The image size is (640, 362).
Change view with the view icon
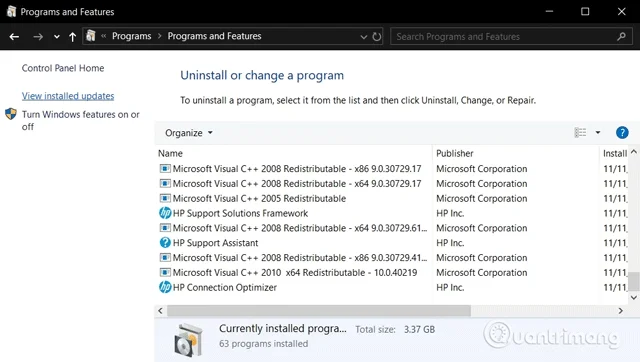click(x=580, y=132)
